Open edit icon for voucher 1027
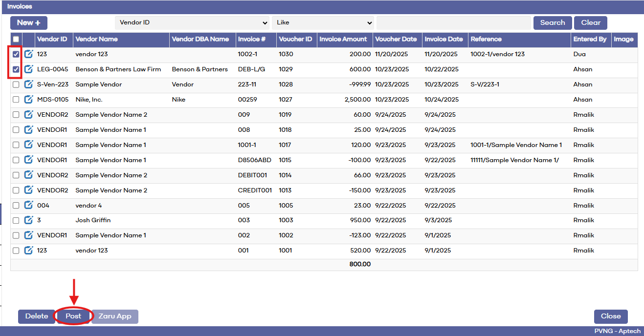Screen dimensions: 644x336 click(x=29, y=100)
